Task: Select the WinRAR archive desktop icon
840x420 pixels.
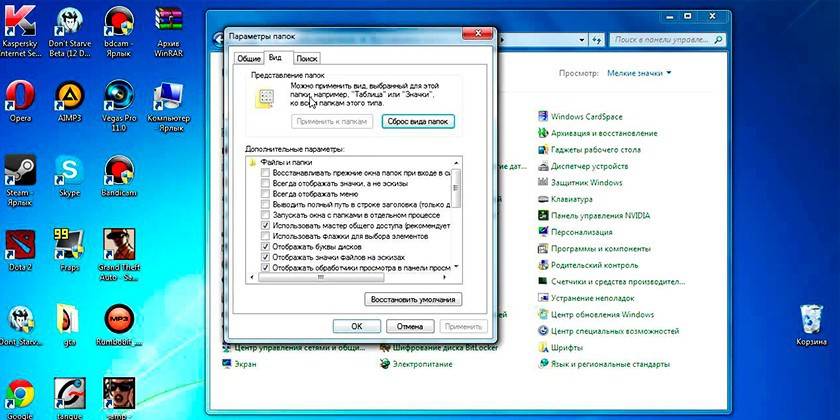Action: (x=168, y=24)
